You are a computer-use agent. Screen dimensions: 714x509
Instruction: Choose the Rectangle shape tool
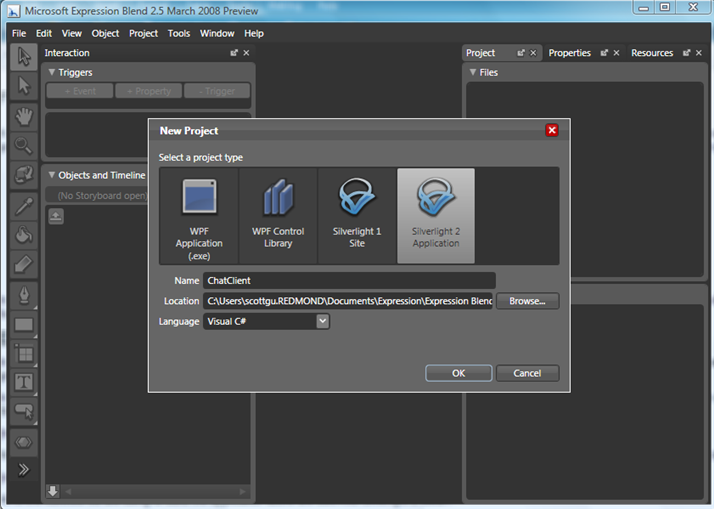24,324
